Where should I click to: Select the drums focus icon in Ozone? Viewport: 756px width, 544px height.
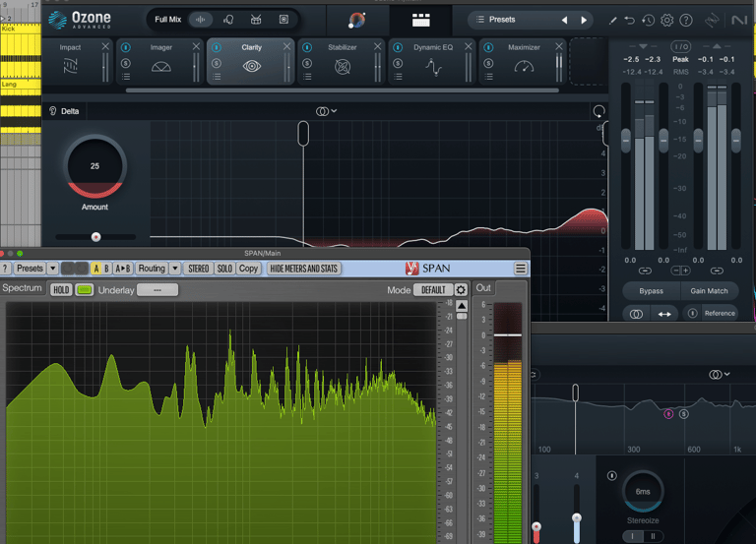click(x=256, y=20)
